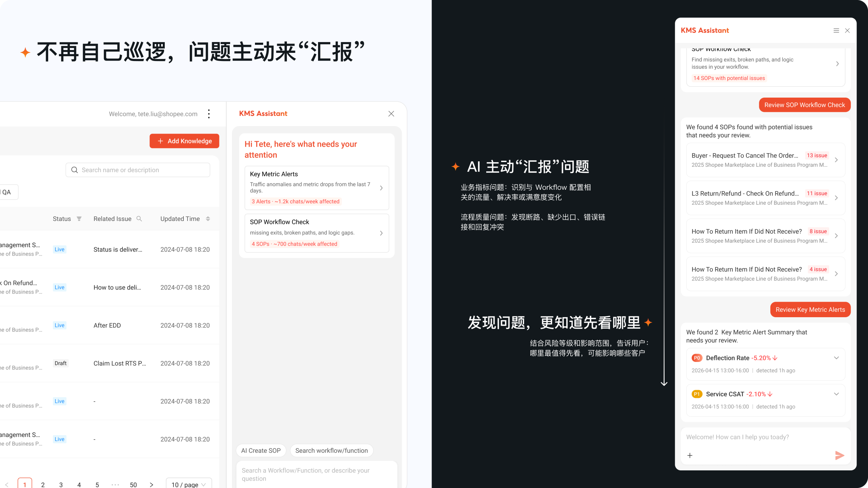Click Review SOP Workflow Check button
868x488 pixels.
click(x=805, y=105)
